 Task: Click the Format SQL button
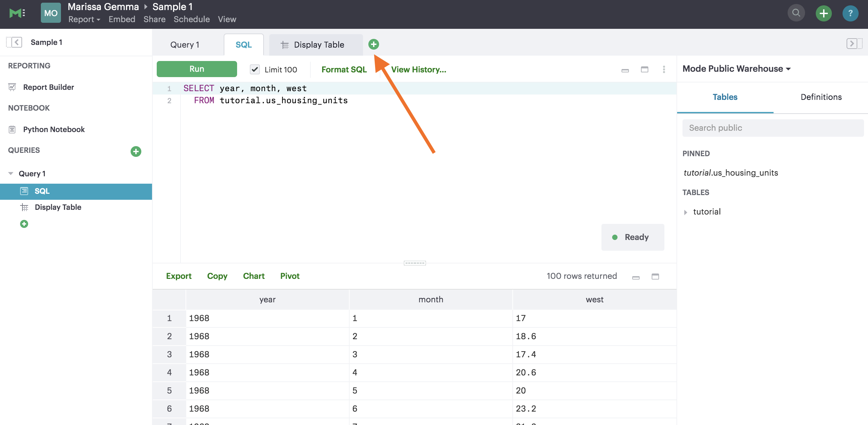coord(344,69)
